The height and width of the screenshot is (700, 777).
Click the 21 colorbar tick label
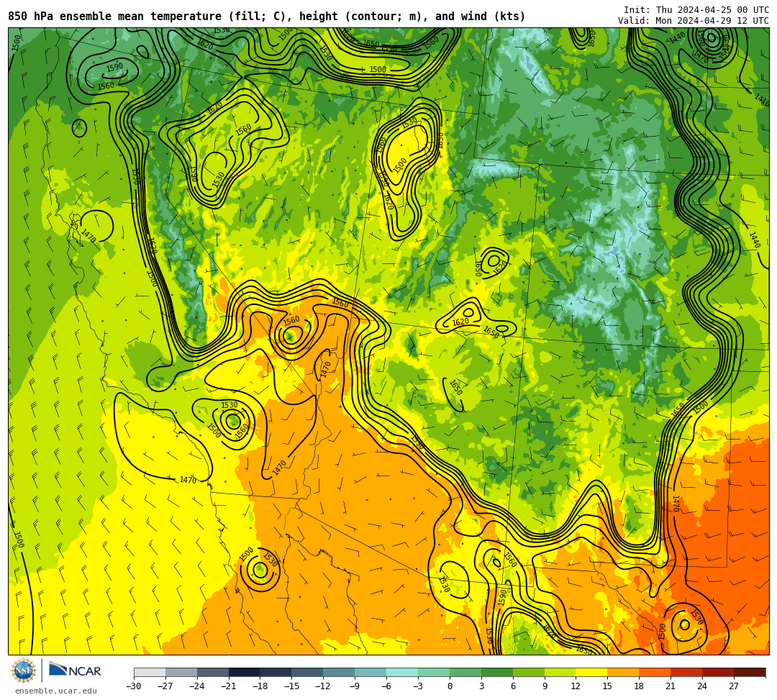point(671,686)
